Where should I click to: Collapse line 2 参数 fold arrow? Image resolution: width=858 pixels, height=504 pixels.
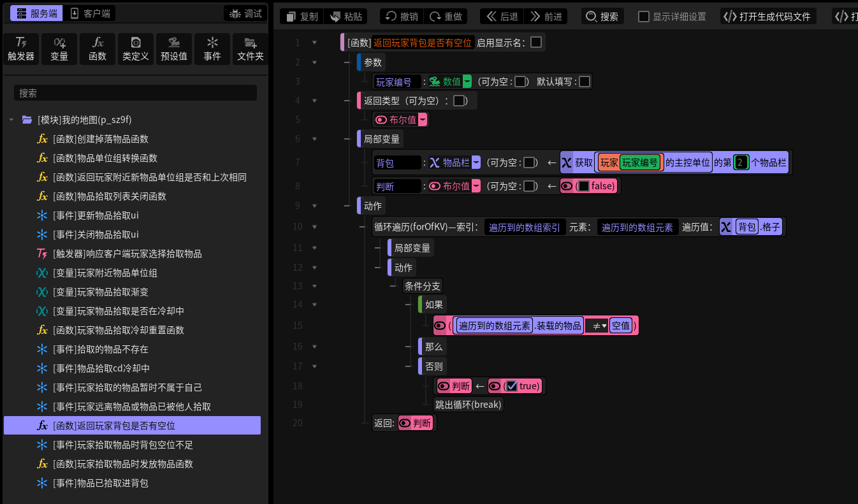coord(314,62)
